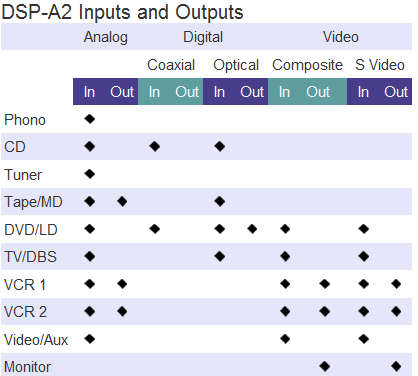Click the Tuner Analog In diamond
The height and width of the screenshot is (376, 418).
point(90,174)
